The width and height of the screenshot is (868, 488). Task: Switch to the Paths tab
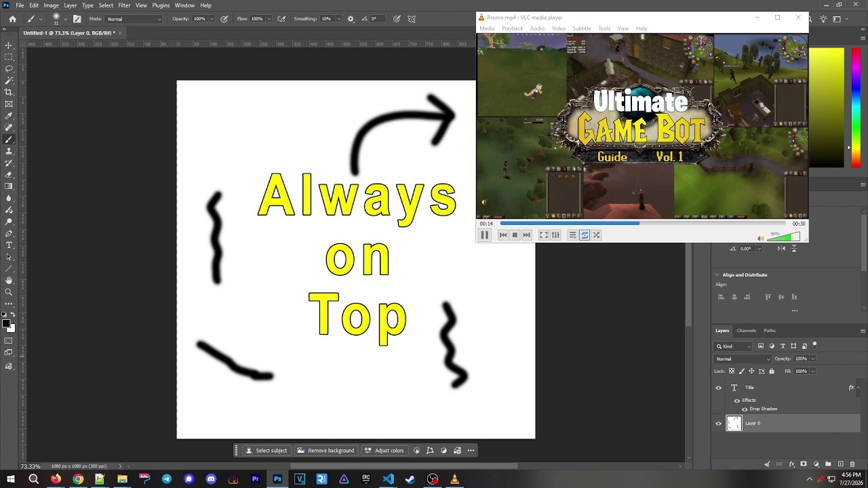[x=770, y=331]
